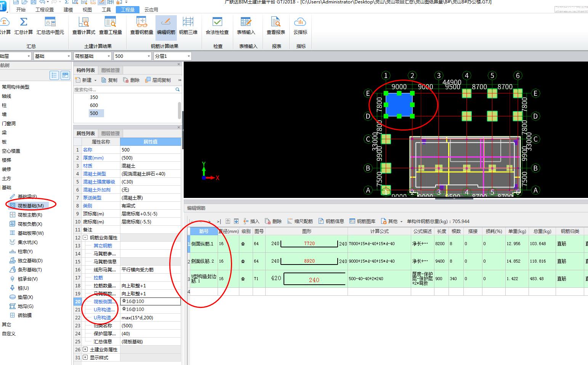Open the 基础 category dropdown

point(52,56)
